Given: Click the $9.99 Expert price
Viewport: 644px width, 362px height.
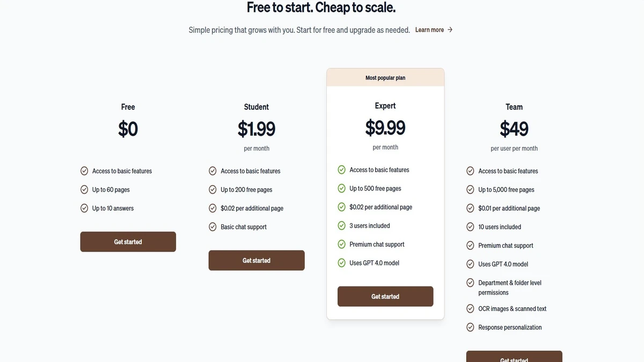Looking at the screenshot, I should (x=385, y=128).
